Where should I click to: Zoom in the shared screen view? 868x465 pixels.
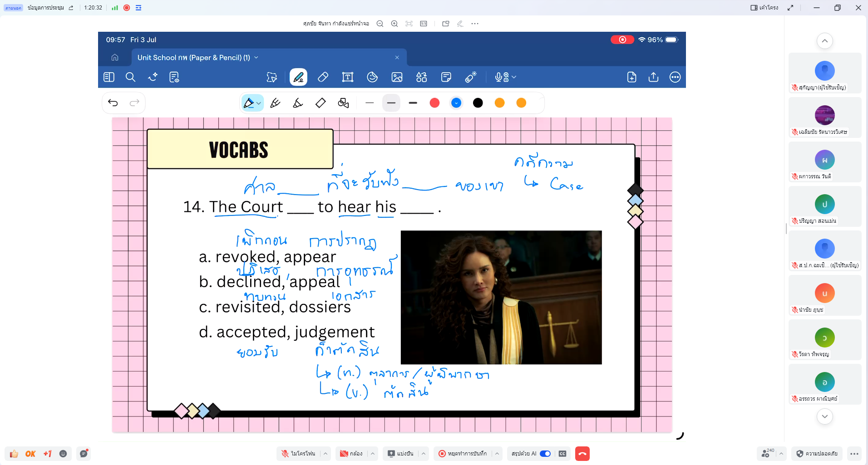(395, 24)
